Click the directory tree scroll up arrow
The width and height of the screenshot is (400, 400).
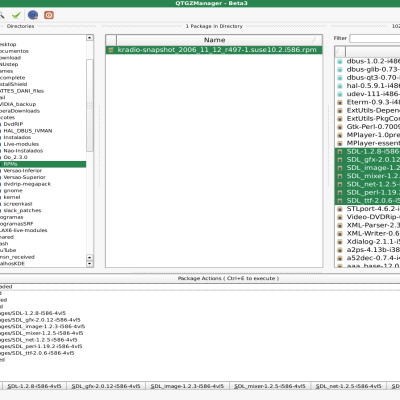pos(90,38)
